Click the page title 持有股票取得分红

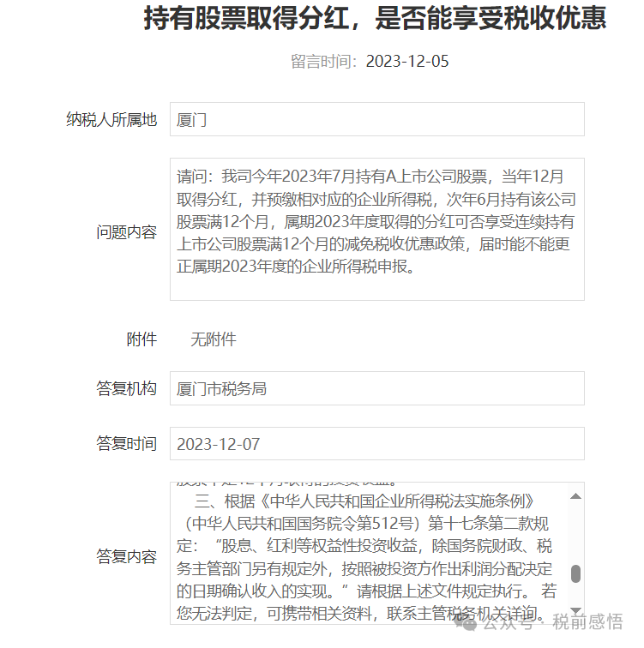247,19
